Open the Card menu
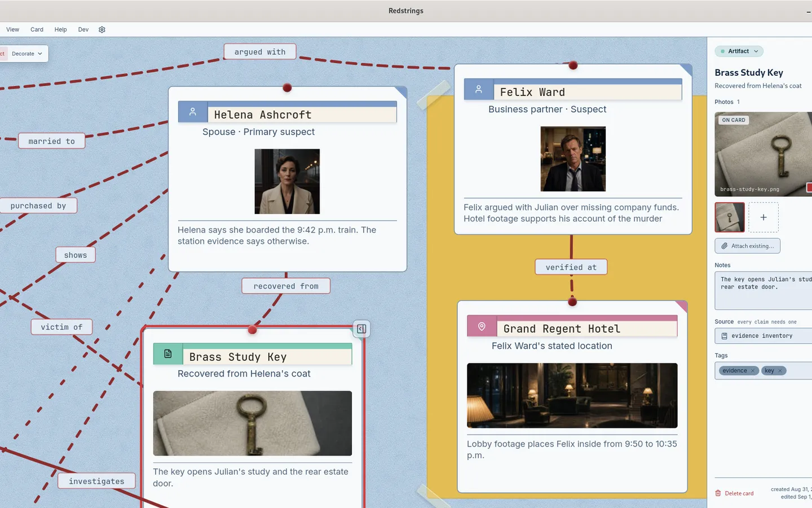The image size is (812, 508). (x=37, y=29)
